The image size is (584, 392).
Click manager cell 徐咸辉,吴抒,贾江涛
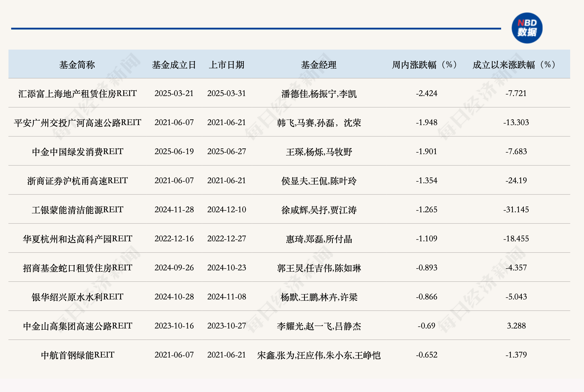click(319, 210)
